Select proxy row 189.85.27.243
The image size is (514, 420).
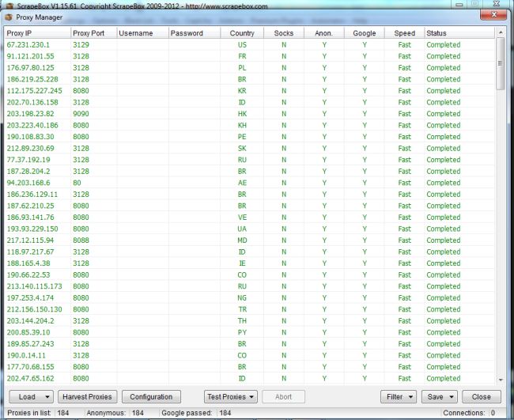[x=249, y=343]
